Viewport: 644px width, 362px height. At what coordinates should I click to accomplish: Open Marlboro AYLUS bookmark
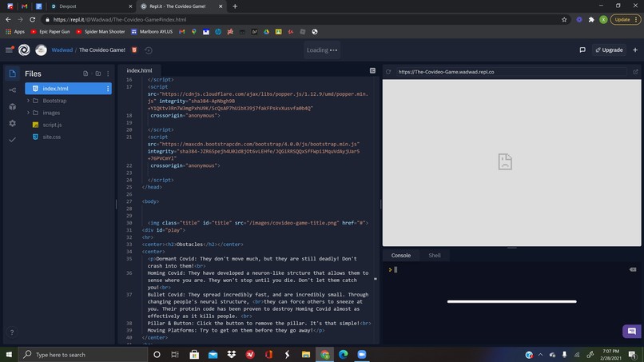pos(152,32)
